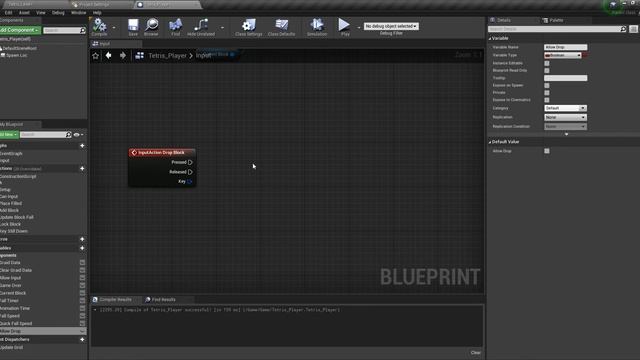Screen dimensions: 640x360
Task: Click the Add Component button
Action: click(19, 30)
